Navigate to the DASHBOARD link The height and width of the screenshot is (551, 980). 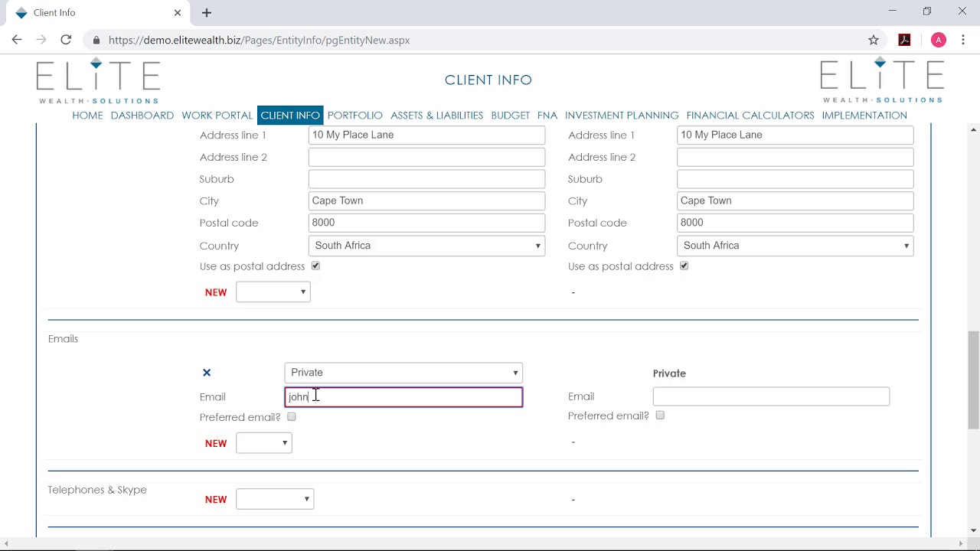tap(142, 116)
